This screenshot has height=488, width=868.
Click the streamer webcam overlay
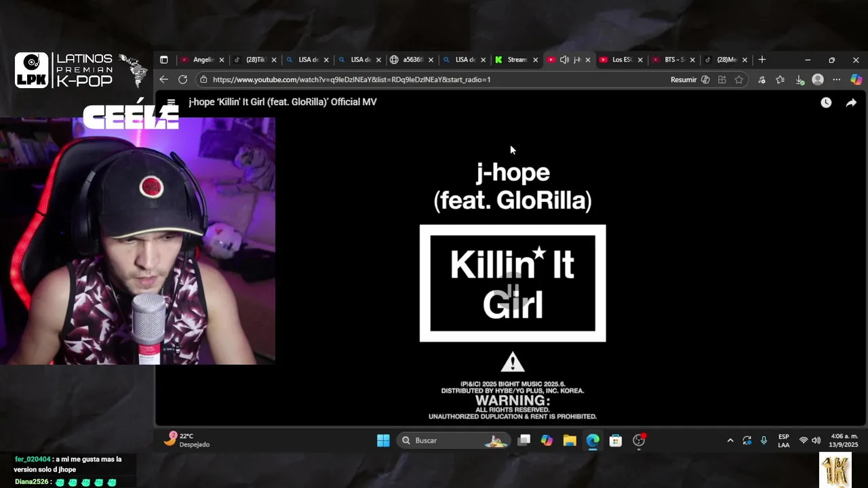pyautogui.click(x=138, y=241)
